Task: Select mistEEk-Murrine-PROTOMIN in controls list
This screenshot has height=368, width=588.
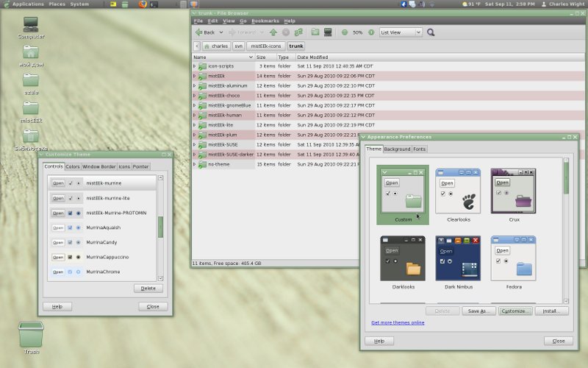Action: 101,213
